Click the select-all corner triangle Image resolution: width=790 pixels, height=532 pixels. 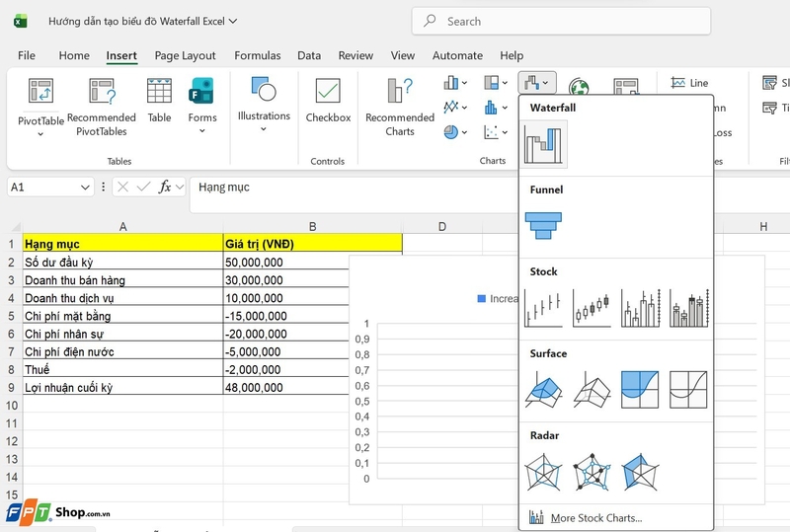(16, 227)
